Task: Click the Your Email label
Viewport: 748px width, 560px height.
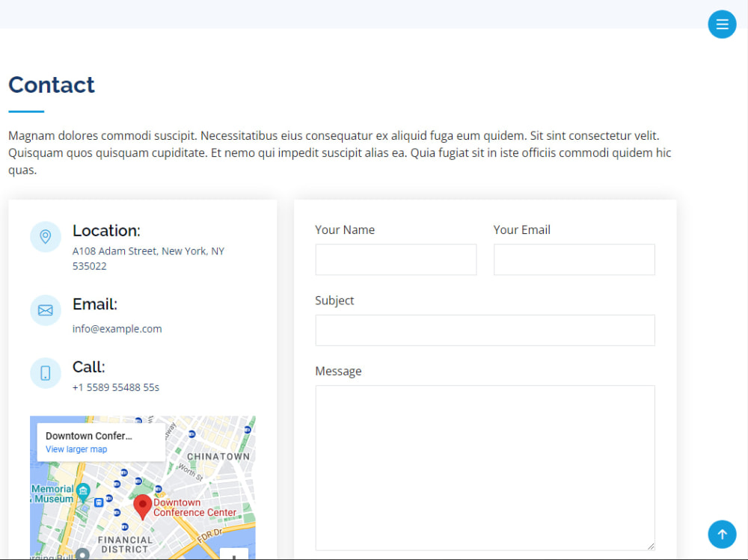Action: 522,230
